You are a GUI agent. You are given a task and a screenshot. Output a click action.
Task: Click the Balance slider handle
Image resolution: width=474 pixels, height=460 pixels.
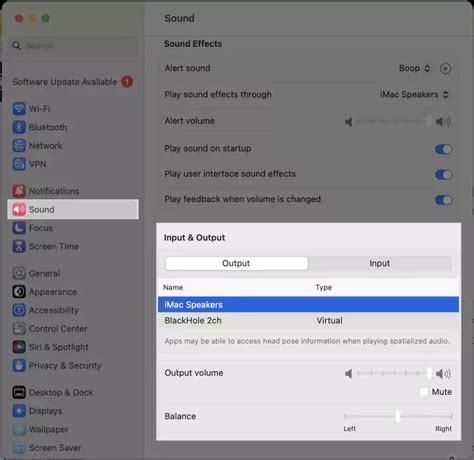[x=398, y=416]
